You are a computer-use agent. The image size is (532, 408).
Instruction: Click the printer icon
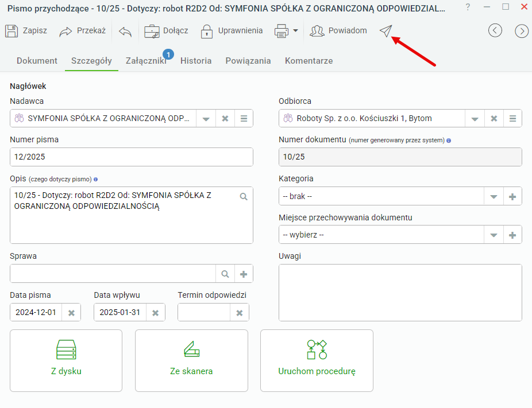click(282, 31)
